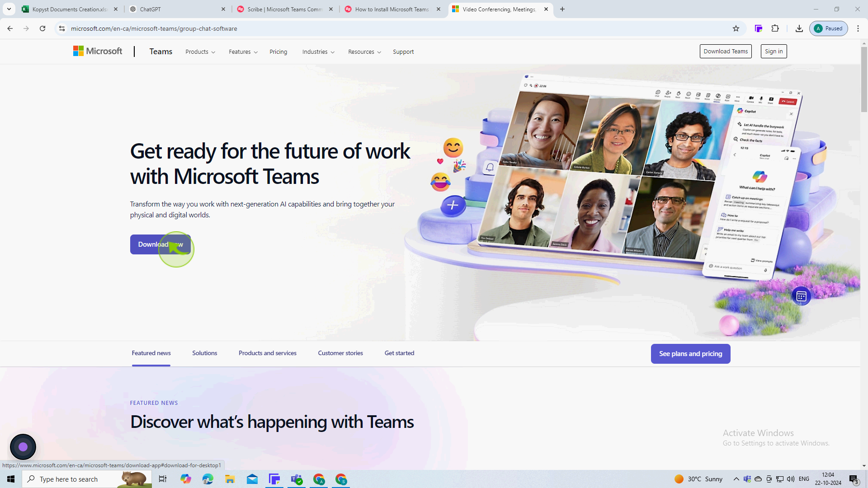Viewport: 868px width, 488px height.
Task: Open the tab search dropdown arrow
Action: click(x=9, y=9)
